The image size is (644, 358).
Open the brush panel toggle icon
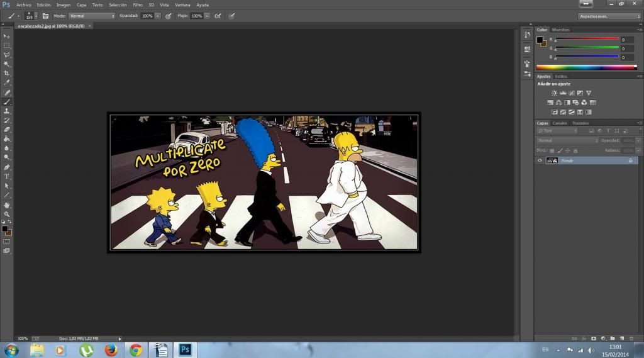coord(45,16)
